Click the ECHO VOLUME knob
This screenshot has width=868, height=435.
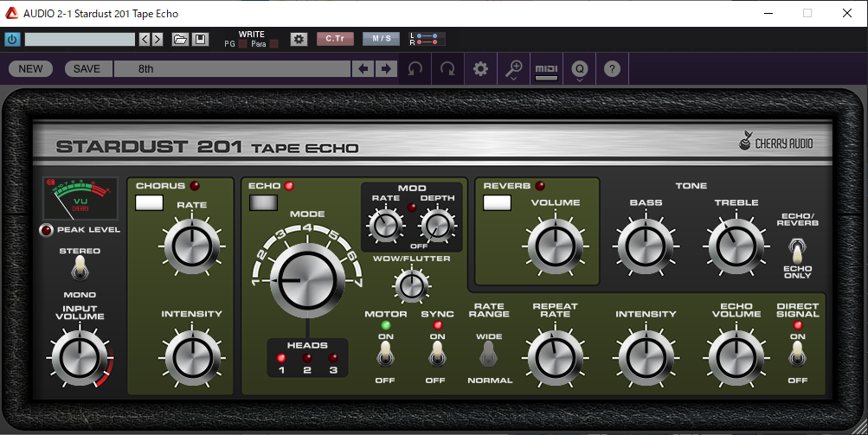coord(736,357)
